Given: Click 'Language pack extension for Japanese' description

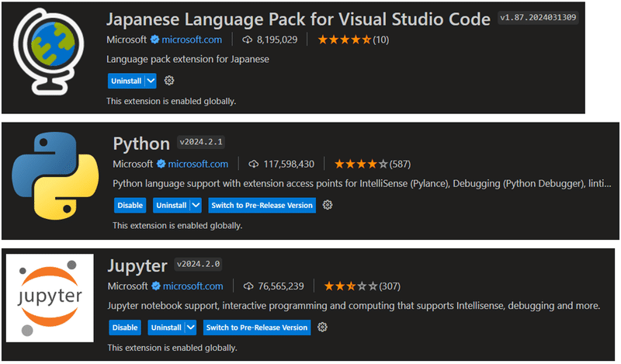Looking at the screenshot, I should point(188,59).
